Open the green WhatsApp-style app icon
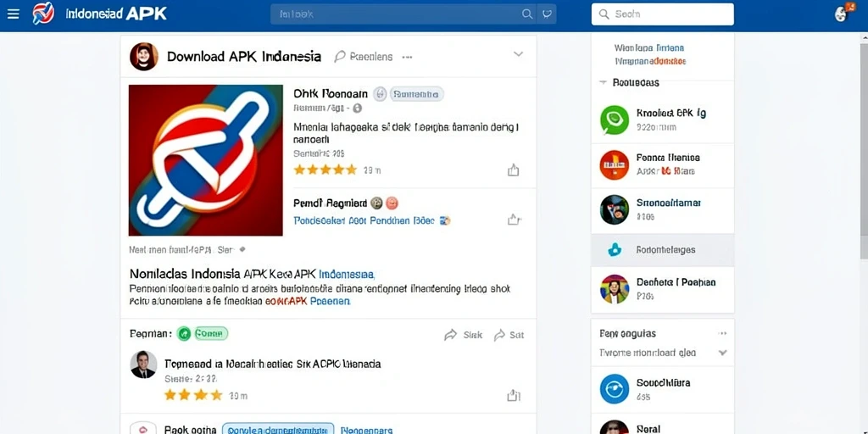The image size is (868, 434). (x=615, y=120)
